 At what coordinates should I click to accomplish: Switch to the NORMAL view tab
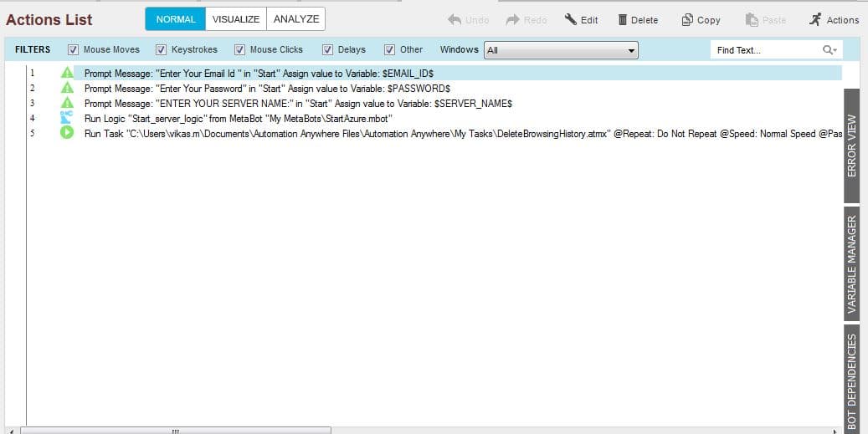pyautogui.click(x=176, y=18)
